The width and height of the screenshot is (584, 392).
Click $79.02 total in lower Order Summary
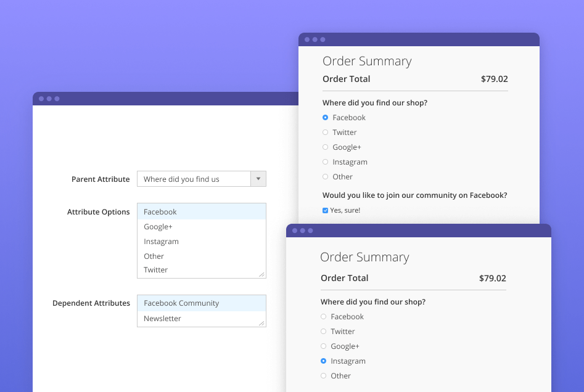point(492,278)
